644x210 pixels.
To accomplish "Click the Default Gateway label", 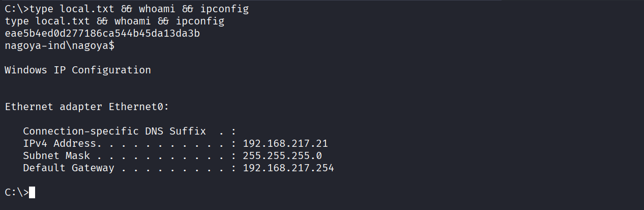I will 69,168.
